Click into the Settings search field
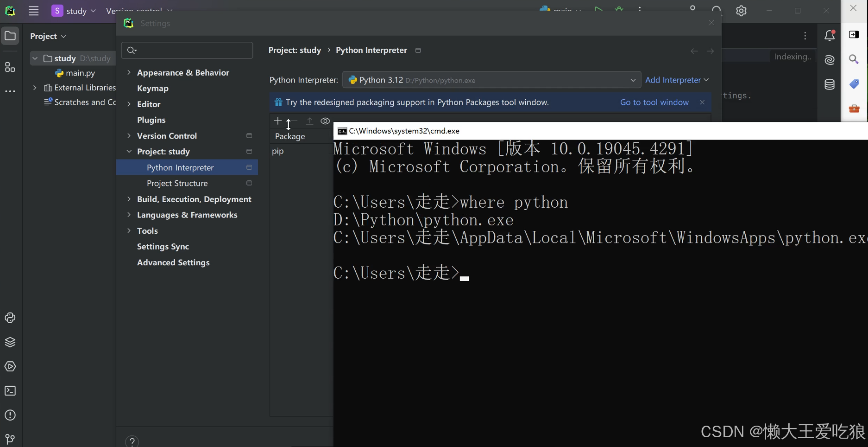This screenshot has height=447, width=868. coord(187,50)
